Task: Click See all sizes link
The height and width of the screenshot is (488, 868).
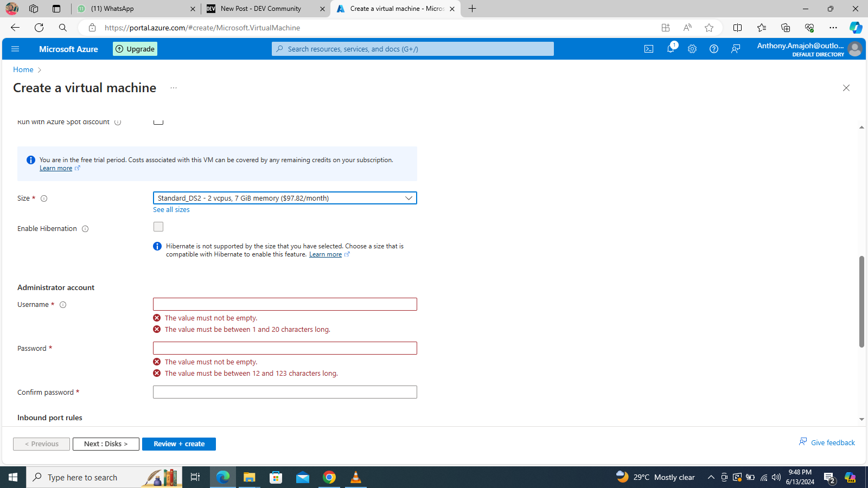Action: [171, 210]
